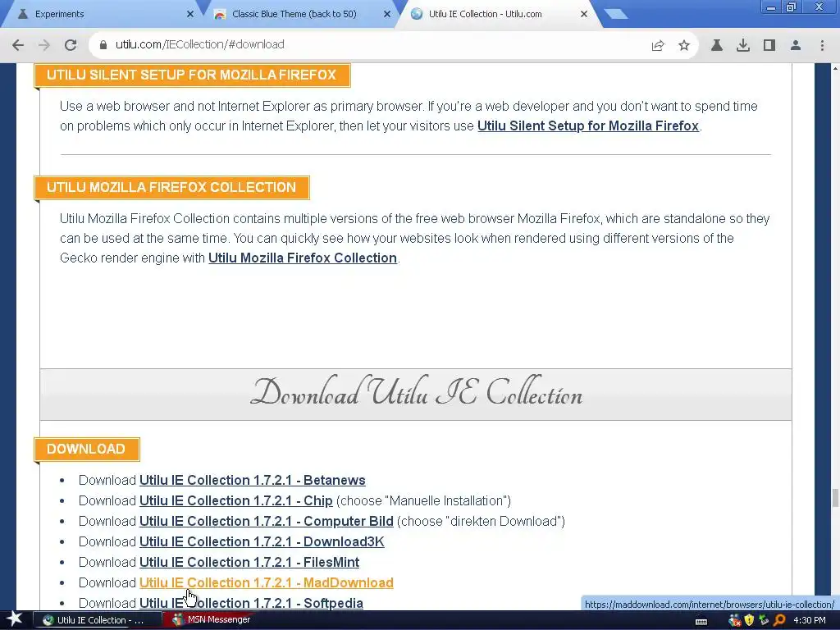Open Utilu IE Collection taskbar button

[x=97, y=620]
